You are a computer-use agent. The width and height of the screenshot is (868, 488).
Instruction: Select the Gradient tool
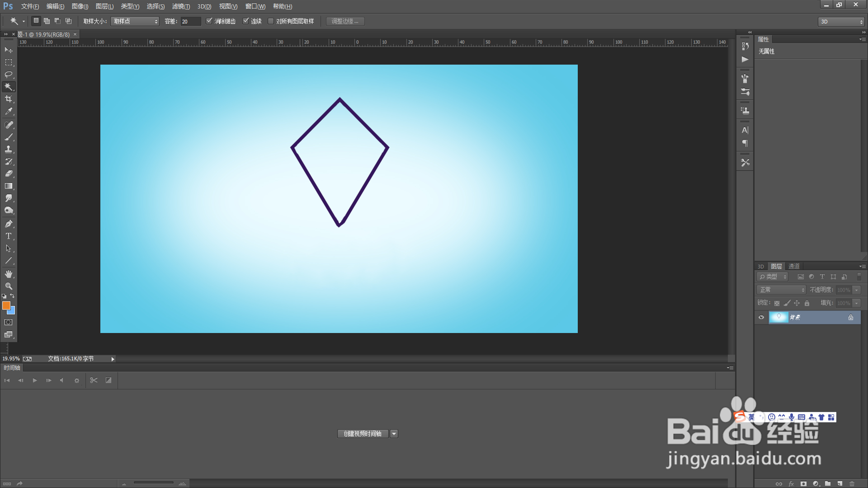[x=9, y=186]
